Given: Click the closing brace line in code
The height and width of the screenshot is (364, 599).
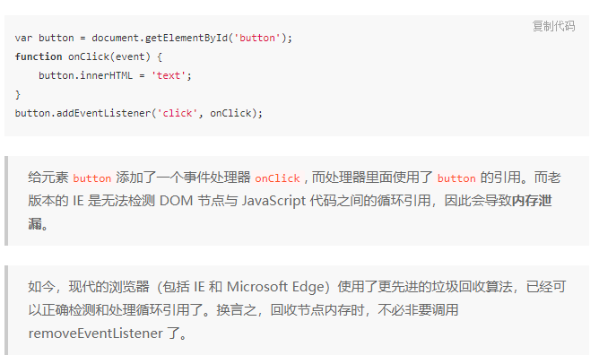Looking at the screenshot, I should click(x=18, y=94).
